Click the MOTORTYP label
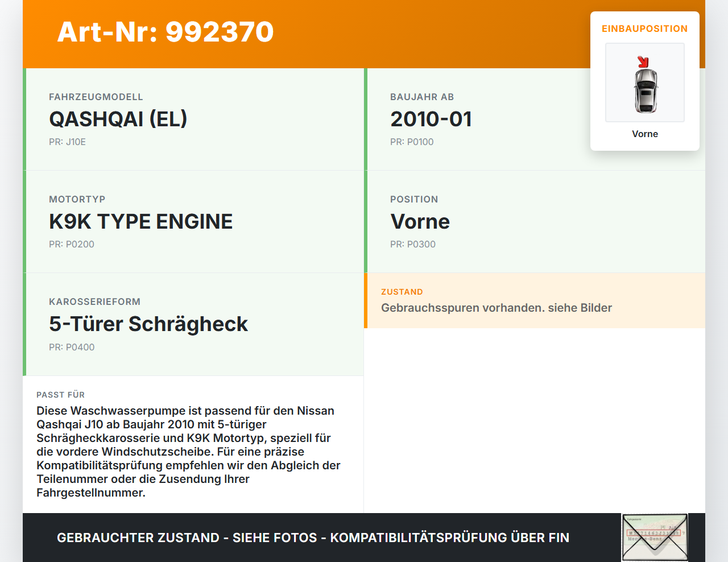This screenshot has height=562, width=728. pos(77,199)
